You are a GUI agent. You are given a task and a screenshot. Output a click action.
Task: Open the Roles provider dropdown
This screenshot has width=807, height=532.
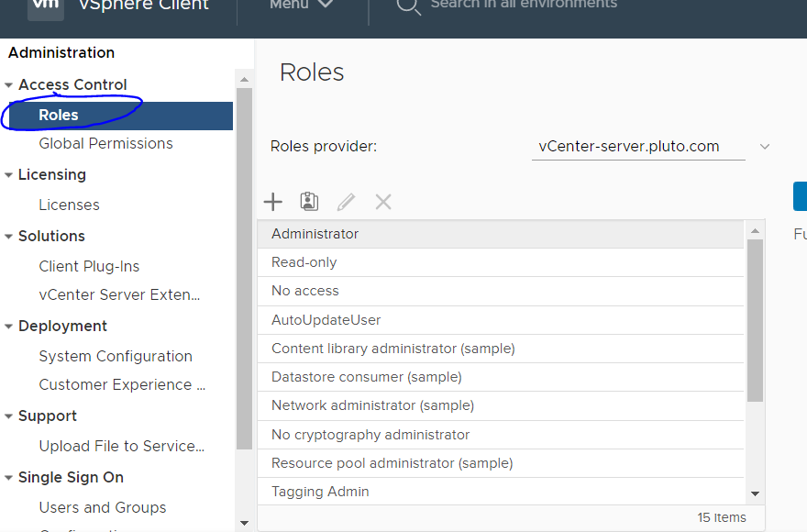click(652, 147)
